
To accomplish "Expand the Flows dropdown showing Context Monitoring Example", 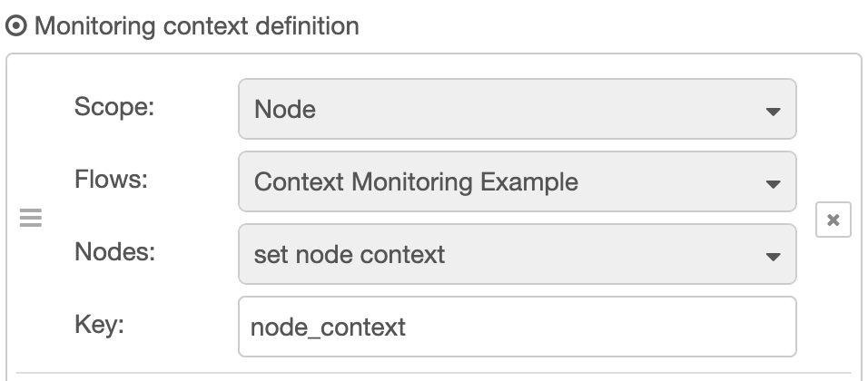I will tap(517, 182).
